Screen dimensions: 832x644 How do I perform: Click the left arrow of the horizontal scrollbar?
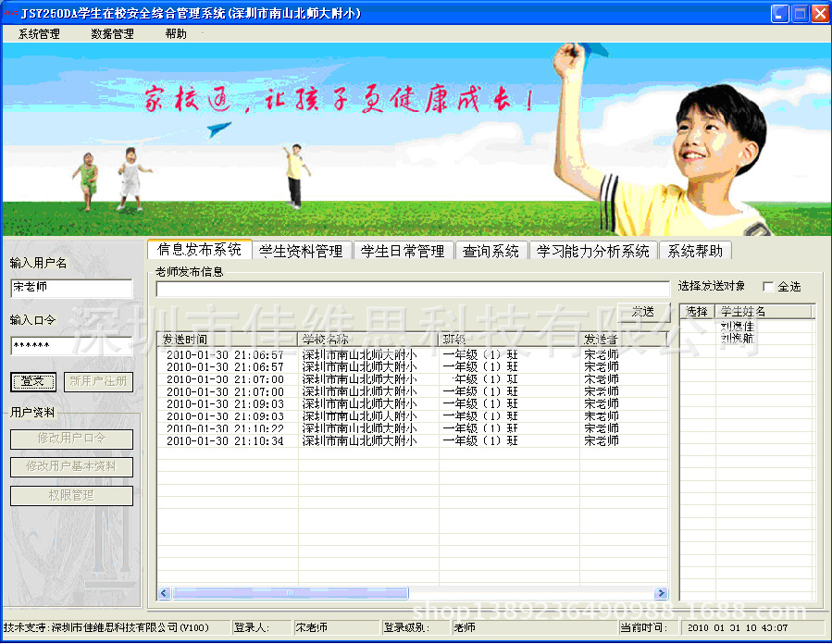coord(164,593)
